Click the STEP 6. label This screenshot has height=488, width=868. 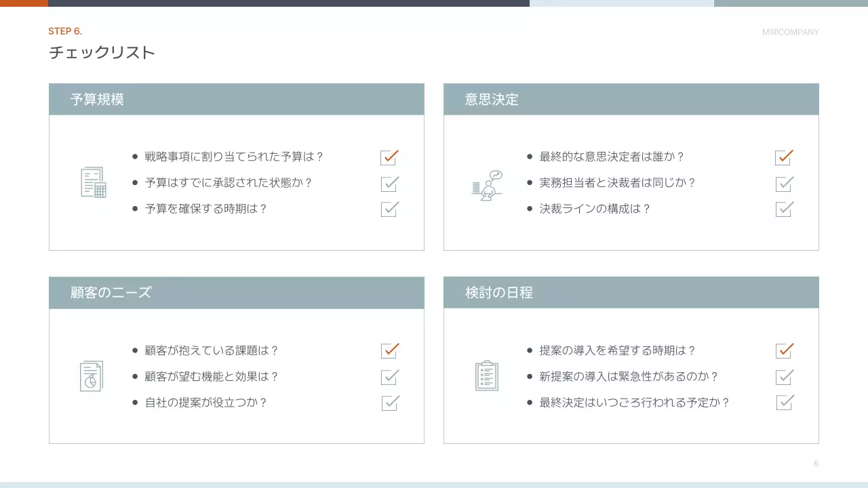(64, 30)
